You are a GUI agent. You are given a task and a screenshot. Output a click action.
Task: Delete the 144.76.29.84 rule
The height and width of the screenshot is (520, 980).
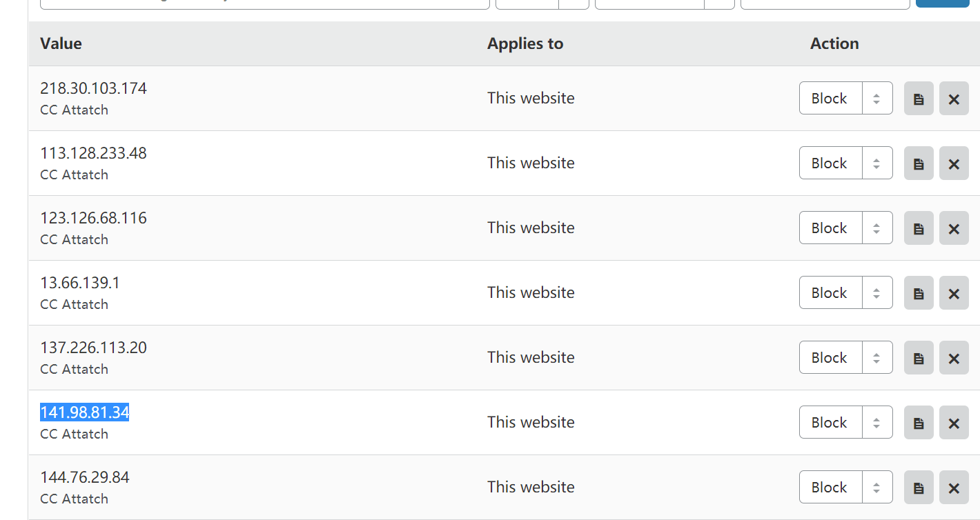954,487
